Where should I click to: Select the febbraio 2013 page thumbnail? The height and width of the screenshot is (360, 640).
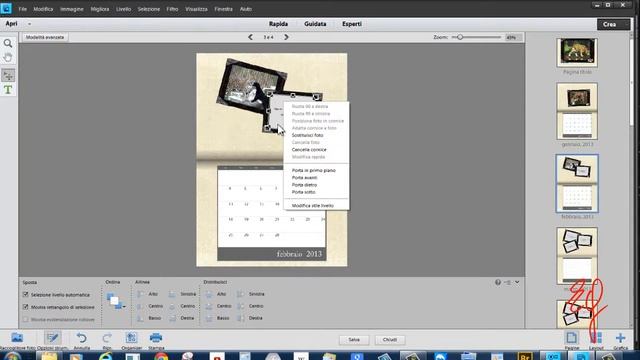pos(577,183)
